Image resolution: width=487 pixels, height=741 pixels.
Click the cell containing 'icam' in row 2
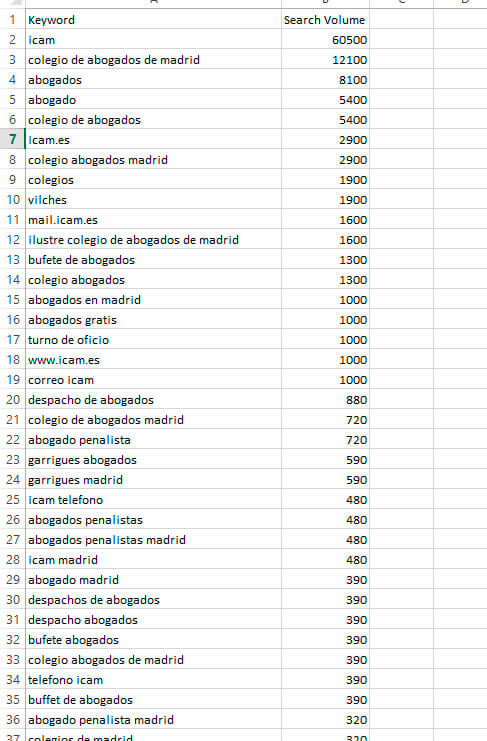[x=153, y=40]
